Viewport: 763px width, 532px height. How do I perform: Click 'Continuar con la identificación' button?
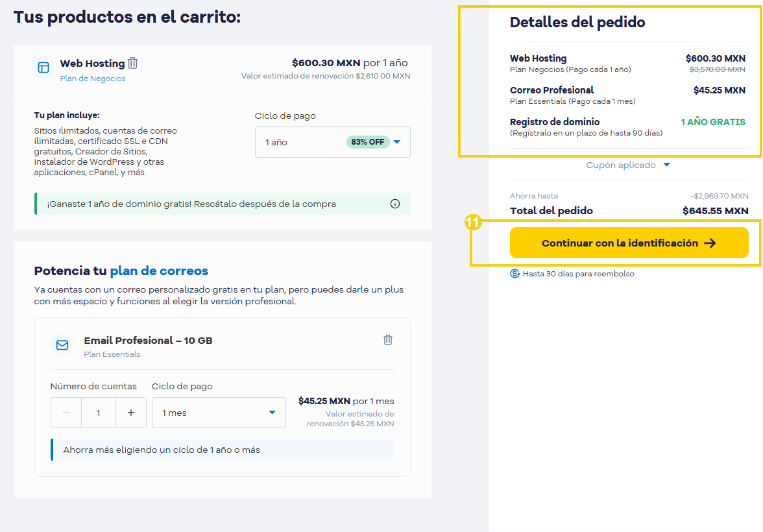point(629,243)
